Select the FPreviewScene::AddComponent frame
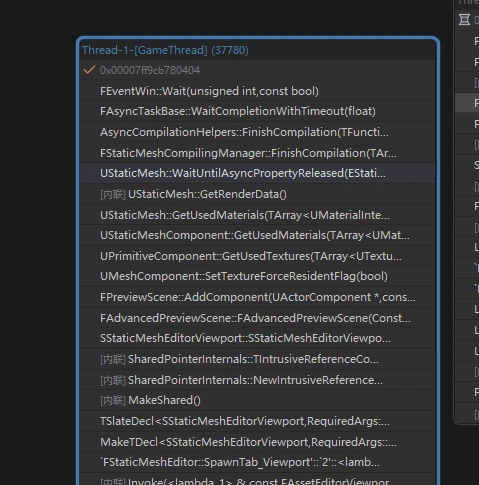Viewport: 479px width, 485px height. (x=258, y=297)
